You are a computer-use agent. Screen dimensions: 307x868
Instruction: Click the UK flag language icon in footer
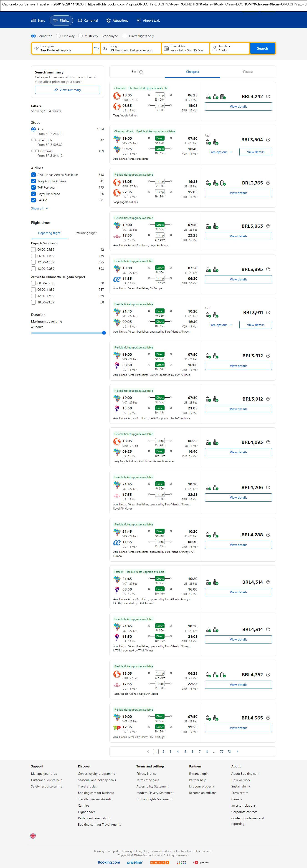[33, 836]
